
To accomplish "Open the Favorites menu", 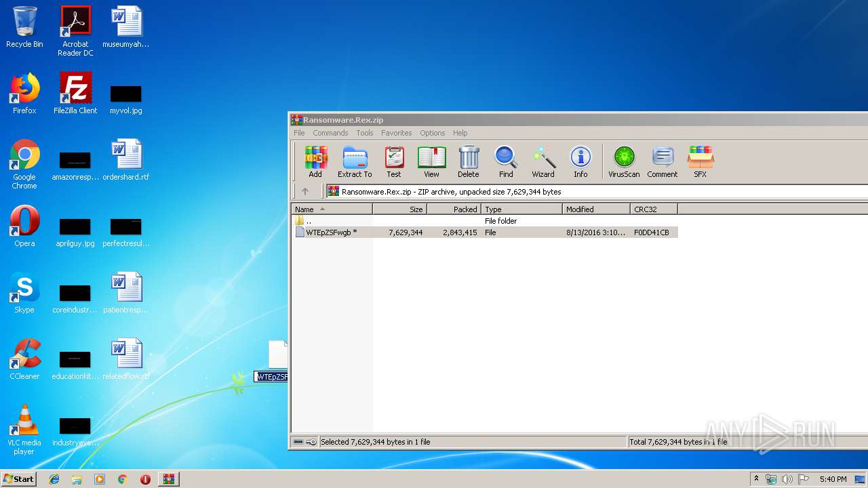I will (x=396, y=133).
